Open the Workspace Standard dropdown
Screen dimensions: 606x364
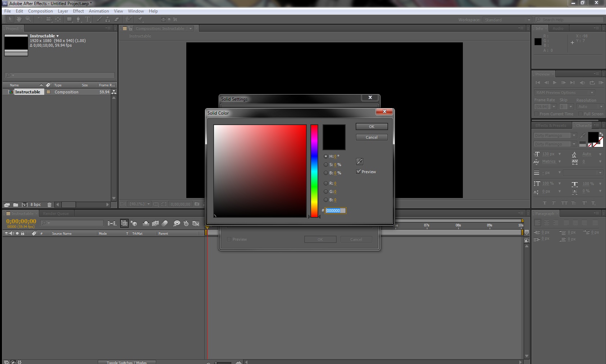coord(507,20)
